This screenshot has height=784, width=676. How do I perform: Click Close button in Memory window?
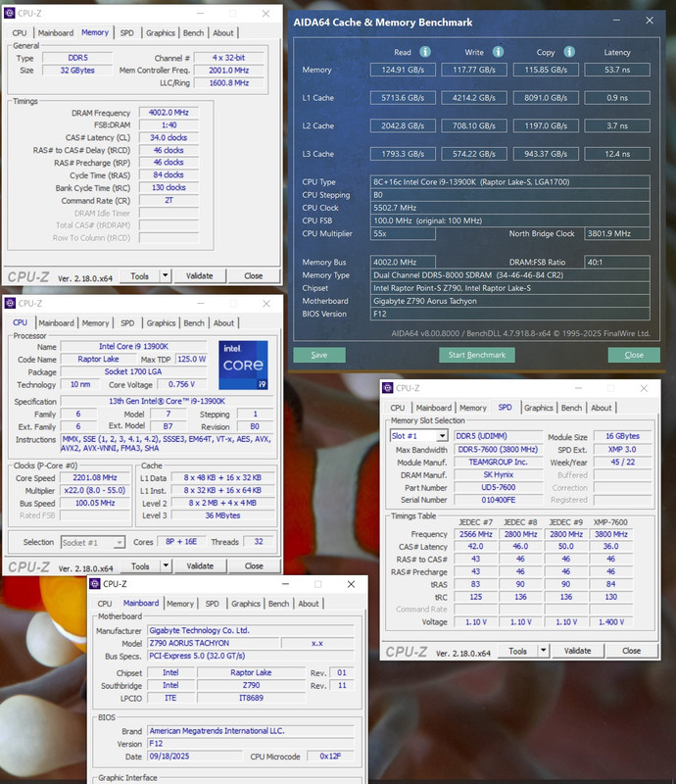(254, 275)
